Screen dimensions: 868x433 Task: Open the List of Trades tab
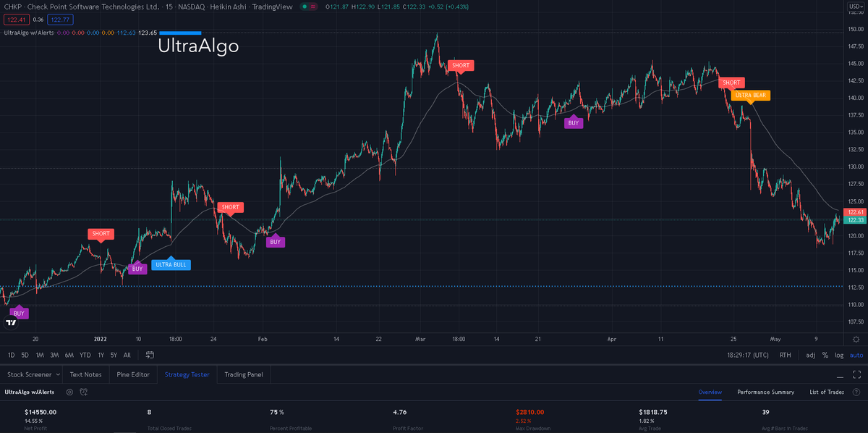point(827,392)
